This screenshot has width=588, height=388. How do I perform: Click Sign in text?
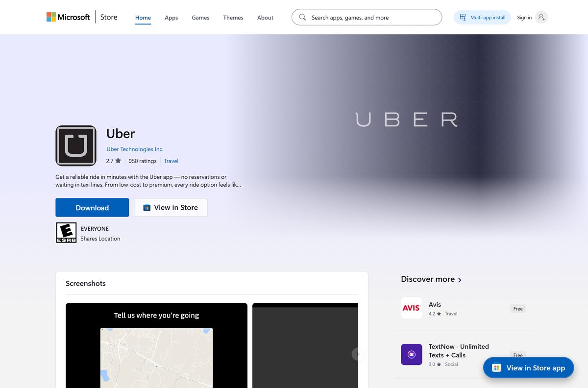tap(524, 18)
